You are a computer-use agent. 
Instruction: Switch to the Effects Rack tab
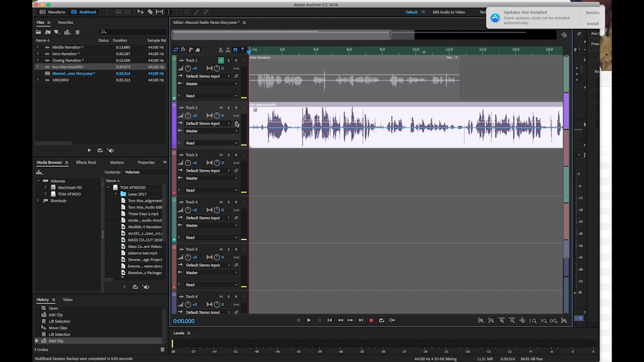pyautogui.click(x=86, y=162)
